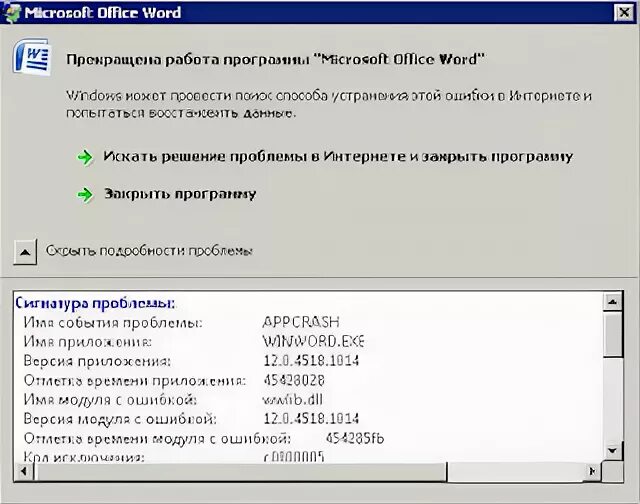Click the details scroll up arrow

point(612,302)
